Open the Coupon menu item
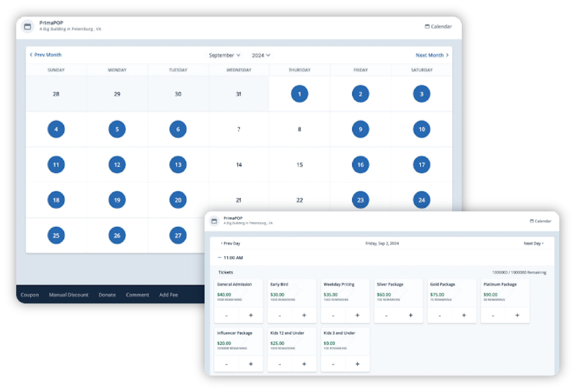The image size is (576, 392). (x=30, y=295)
